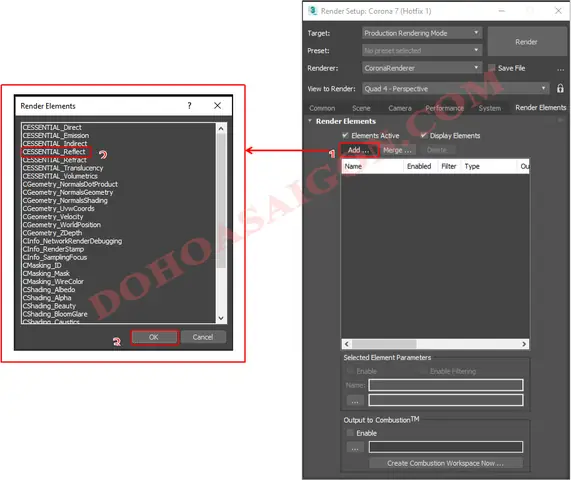Select CMasking_WireColor in the list
Viewport: 571px width, 480px height.
pos(53,282)
